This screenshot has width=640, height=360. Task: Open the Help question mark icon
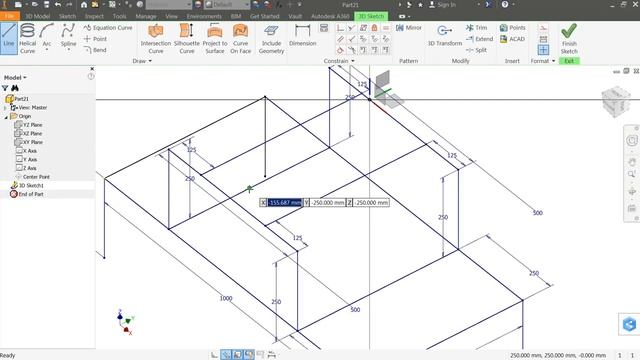tap(505, 4)
